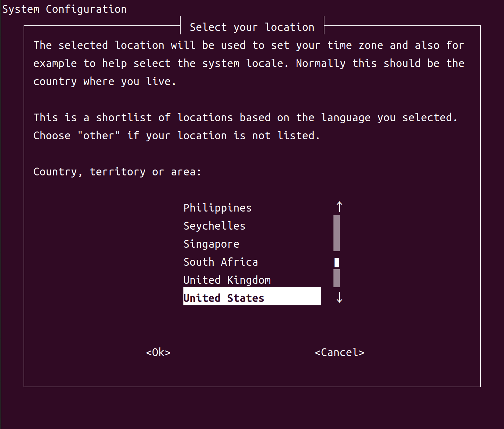Screen dimensions: 504x429
Task: Confirm selection with the Ok button
Action: coord(158,352)
